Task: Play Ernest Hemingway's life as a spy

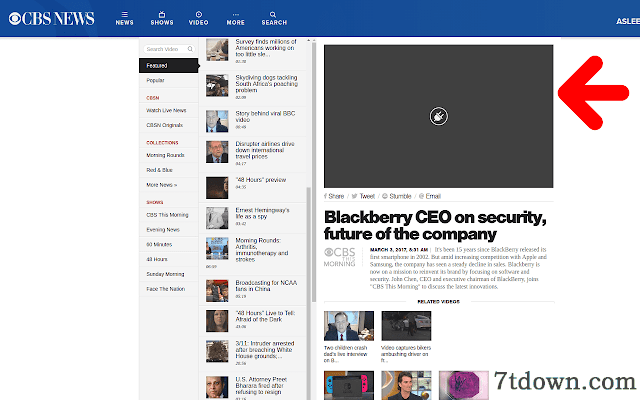Action: [252, 218]
